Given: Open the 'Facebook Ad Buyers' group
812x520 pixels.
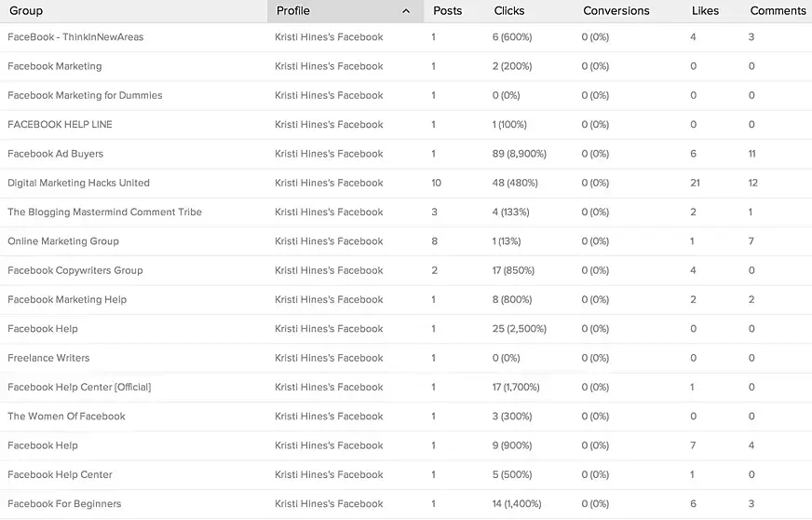Looking at the screenshot, I should coord(56,154).
